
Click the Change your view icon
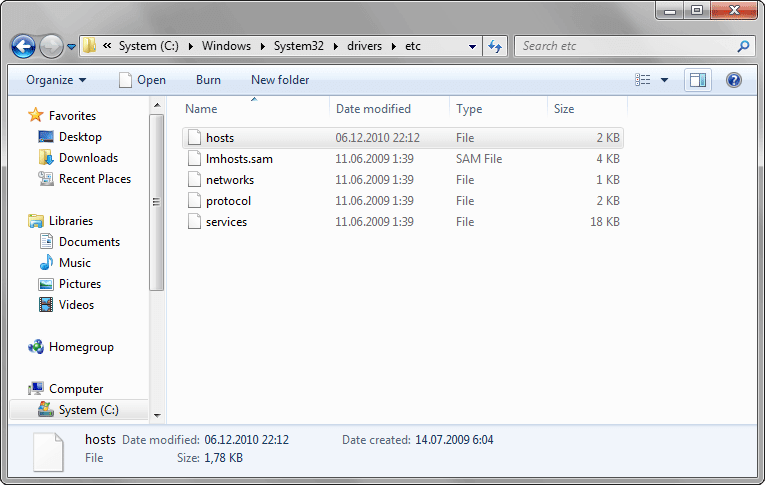[642, 80]
